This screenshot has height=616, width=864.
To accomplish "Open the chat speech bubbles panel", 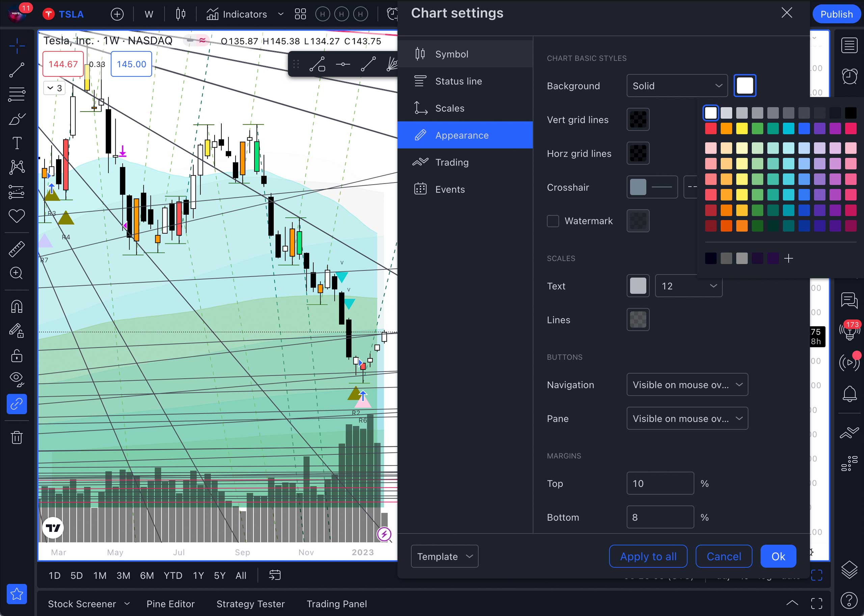I will pyautogui.click(x=849, y=300).
